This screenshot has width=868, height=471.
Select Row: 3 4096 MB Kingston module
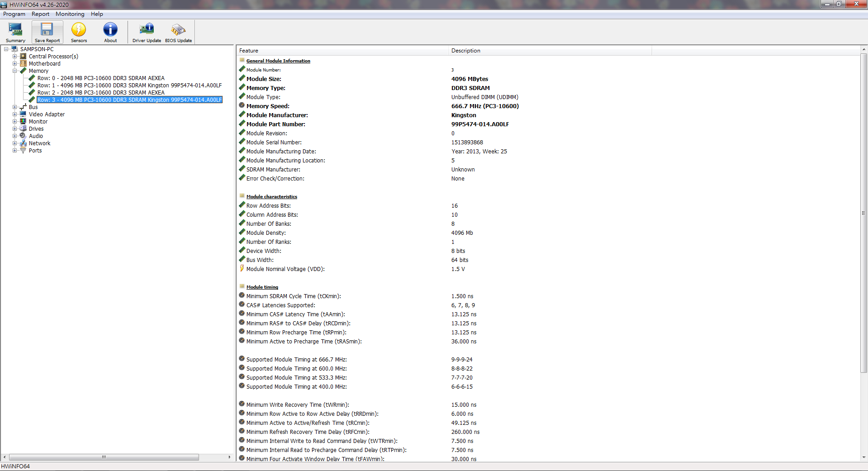(x=129, y=100)
